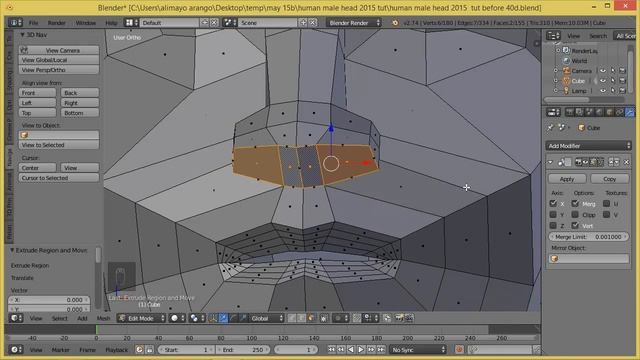Image resolution: width=640 pixels, height=360 pixels.
Task: Select face select mode icon
Action: pos(311,318)
